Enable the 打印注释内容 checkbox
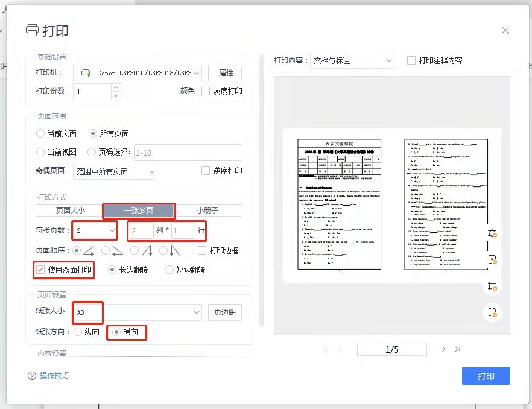The image size is (532, 409). pos(411,60)
